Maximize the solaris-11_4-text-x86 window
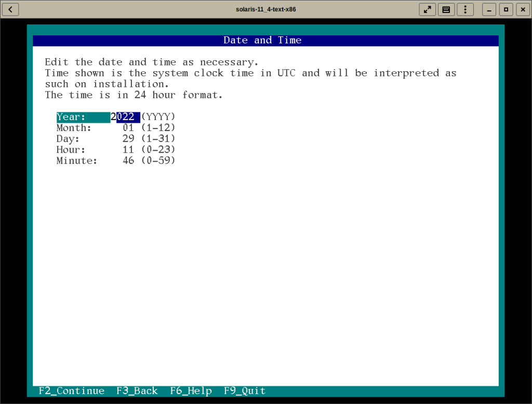 [506, 9]
